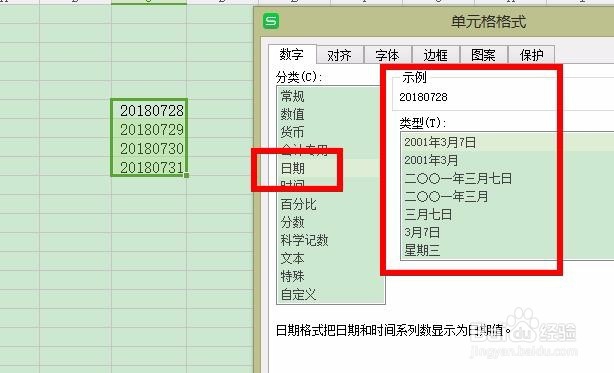Click cell containing 20180730
This screenshot has width=614, height=373.
[149, 148]
